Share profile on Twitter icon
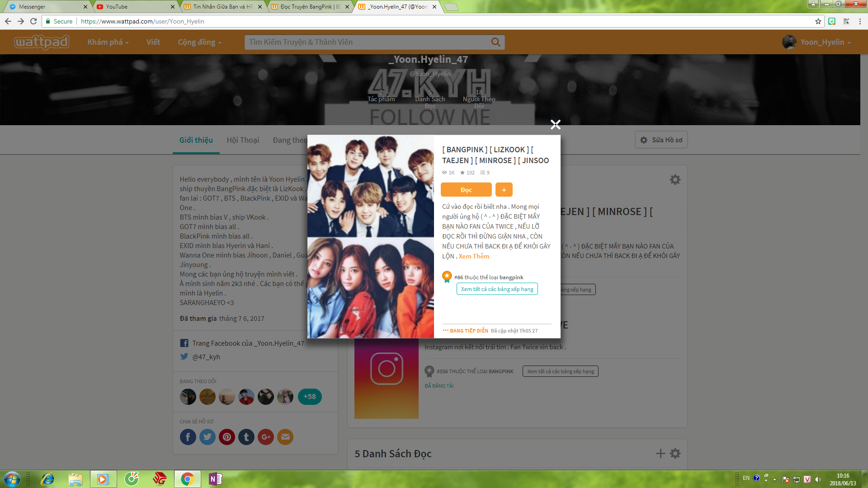The width and height of the screenshot is (868, 488). [x=208, y=437]
